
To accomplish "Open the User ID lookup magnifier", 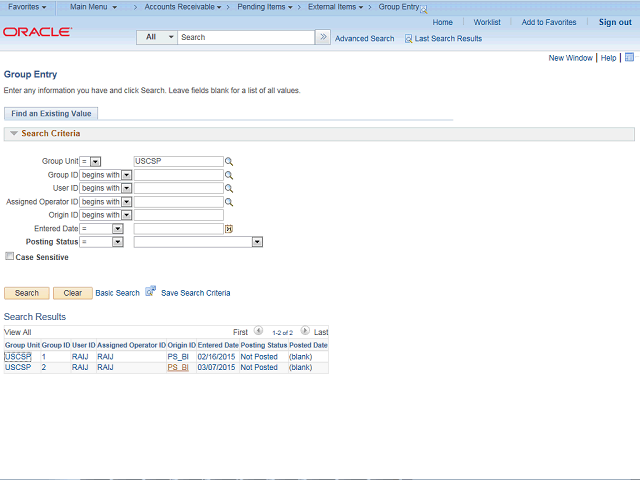I will (x=229, y=189).
